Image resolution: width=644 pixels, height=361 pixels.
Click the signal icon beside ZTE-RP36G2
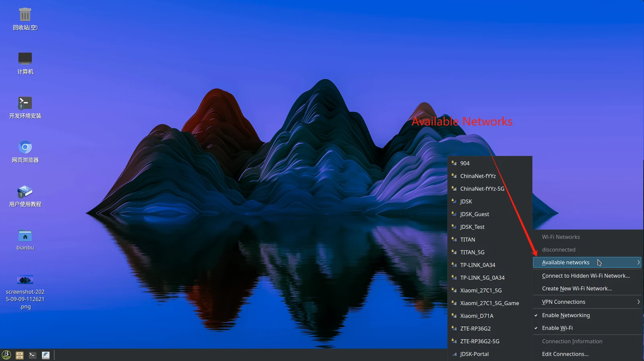(x=454, y=328)
